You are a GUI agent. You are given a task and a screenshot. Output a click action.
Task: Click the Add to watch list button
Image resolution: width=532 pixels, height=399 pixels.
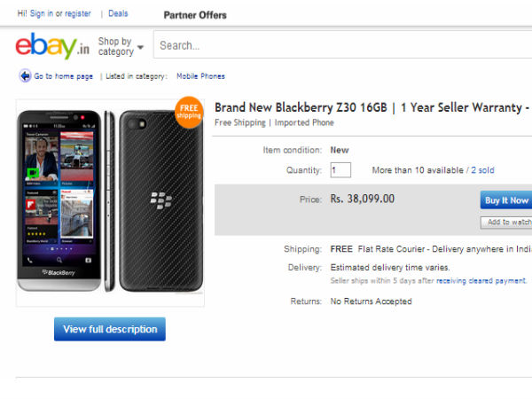[x=507, y=223]
